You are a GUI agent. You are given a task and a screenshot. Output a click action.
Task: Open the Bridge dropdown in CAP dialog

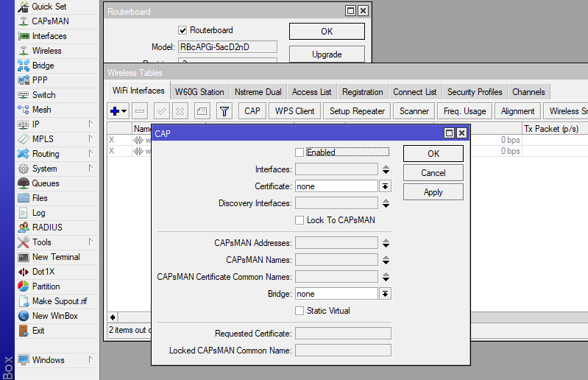[x=386, y=294]
